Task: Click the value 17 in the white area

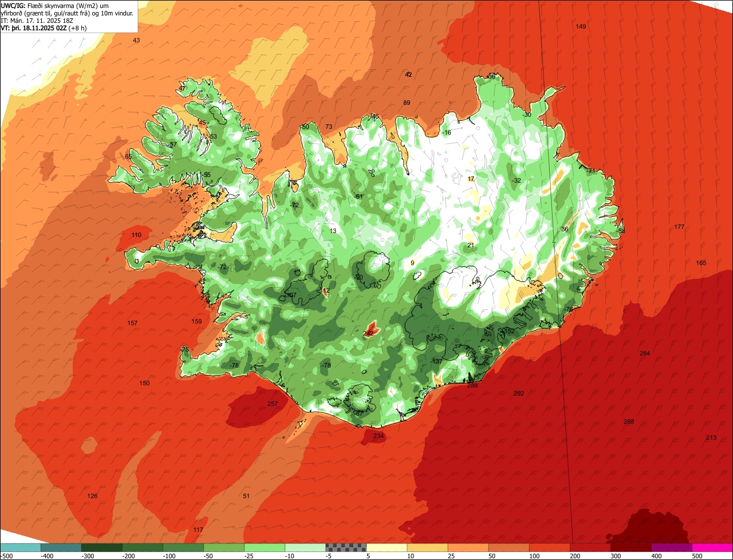Action: [x=471, y=179]
